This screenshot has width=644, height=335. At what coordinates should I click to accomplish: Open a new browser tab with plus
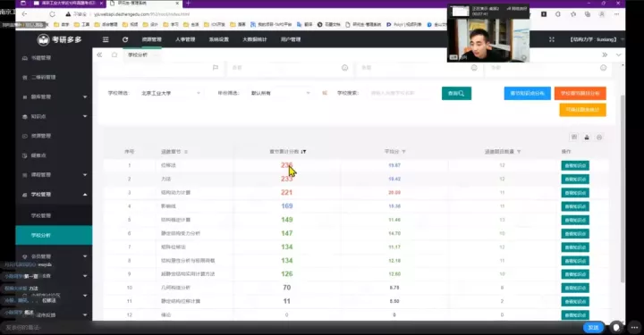tap(188, 3)
